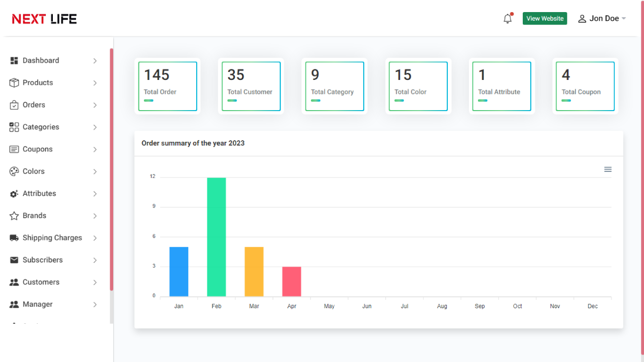644x362 pixels.
Task: Expand the Shipping Charges menu chevron
Action: point(95,238)
